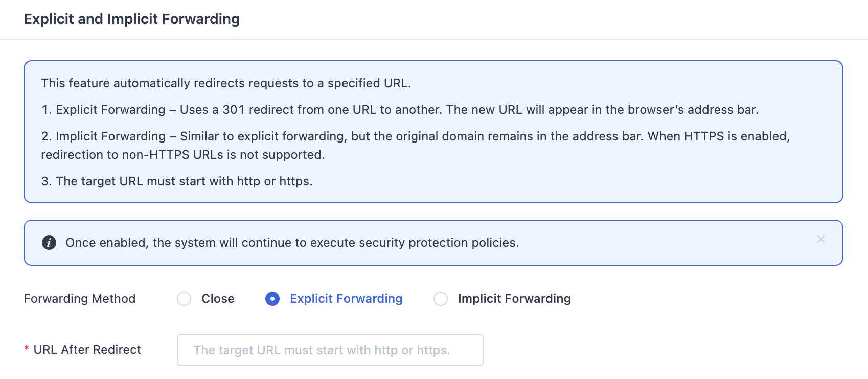Click the feature automatically redirects requests sentence
868x379 pixels.
226,83
